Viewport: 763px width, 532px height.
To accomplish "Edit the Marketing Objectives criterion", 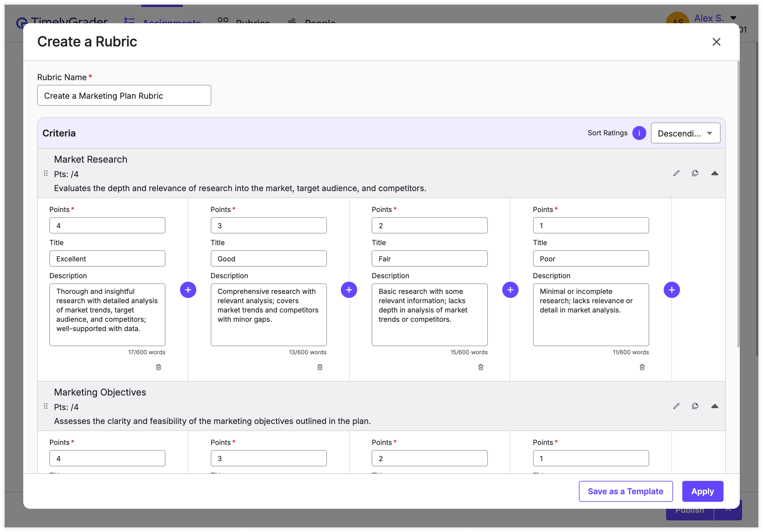I will (676, 406).
